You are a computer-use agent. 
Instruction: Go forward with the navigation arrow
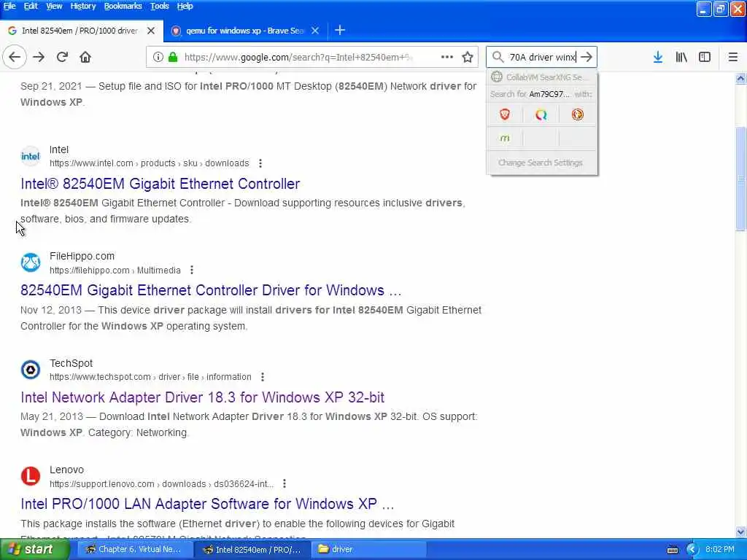point(39,57)
